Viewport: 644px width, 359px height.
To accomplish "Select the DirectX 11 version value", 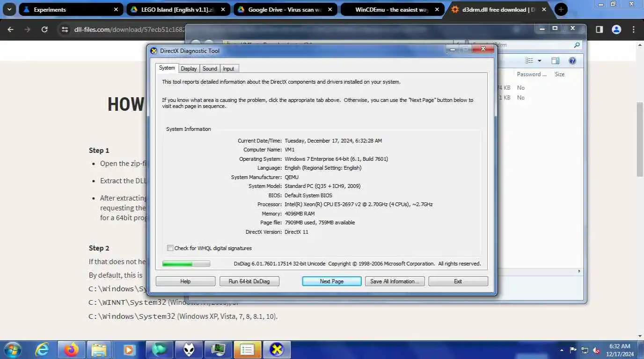I will coord(296,232).
